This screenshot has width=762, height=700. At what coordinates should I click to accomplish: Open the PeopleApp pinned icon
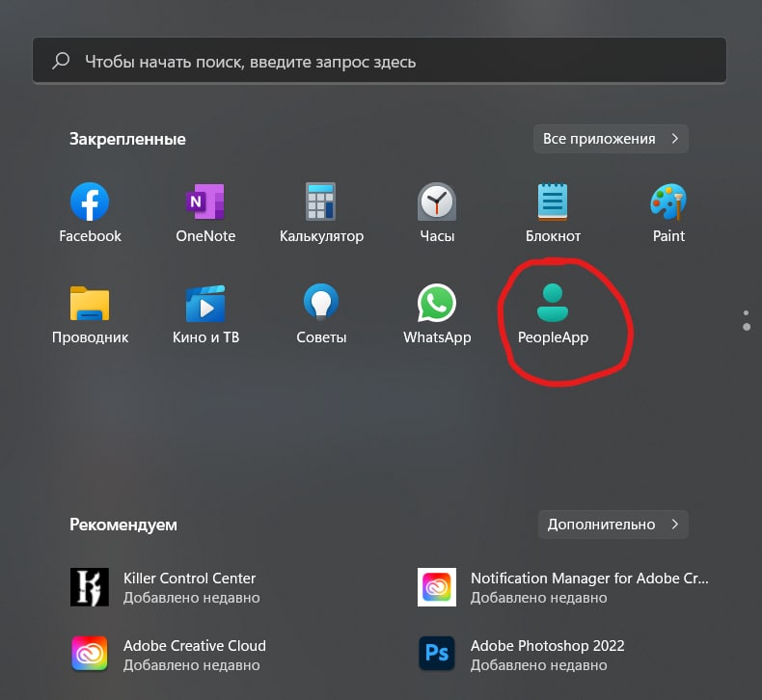553,303
